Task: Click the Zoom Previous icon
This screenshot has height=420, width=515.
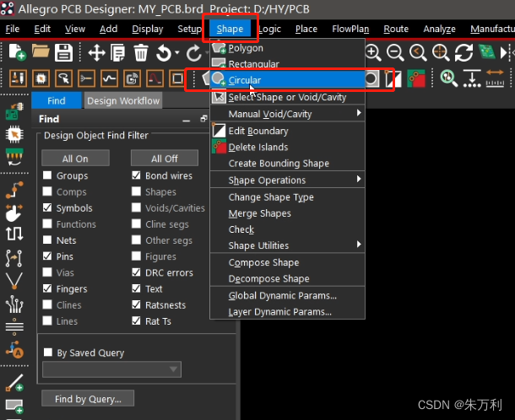Action: (418, 52)
